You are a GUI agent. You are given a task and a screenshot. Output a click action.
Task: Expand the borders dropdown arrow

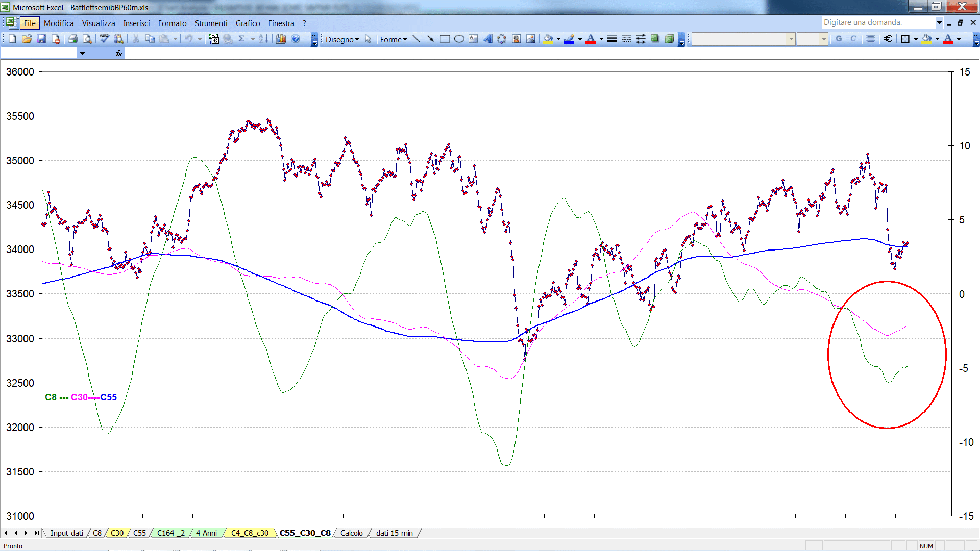[x=916, y=39]
